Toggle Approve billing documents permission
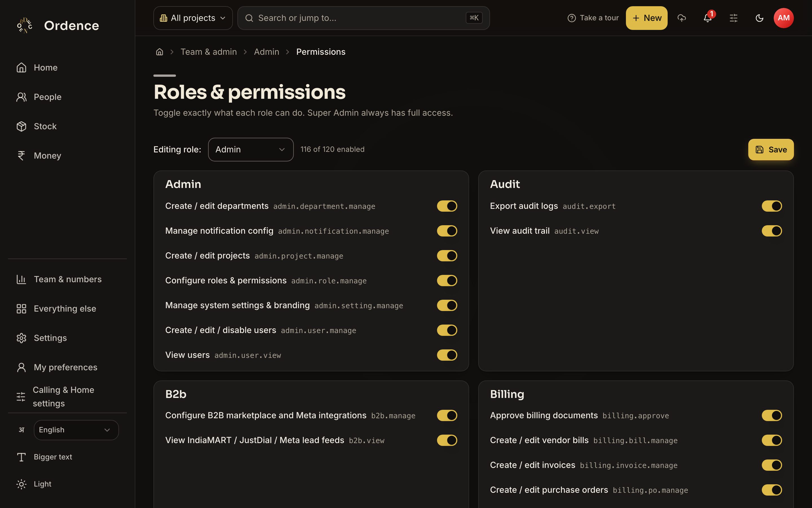Viewport: 812px width, 508px height. point(772,415)
